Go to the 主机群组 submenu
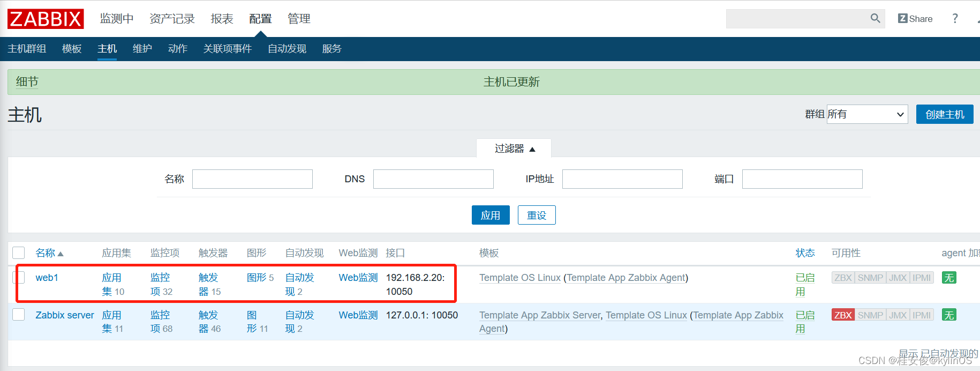 (27, 49)
